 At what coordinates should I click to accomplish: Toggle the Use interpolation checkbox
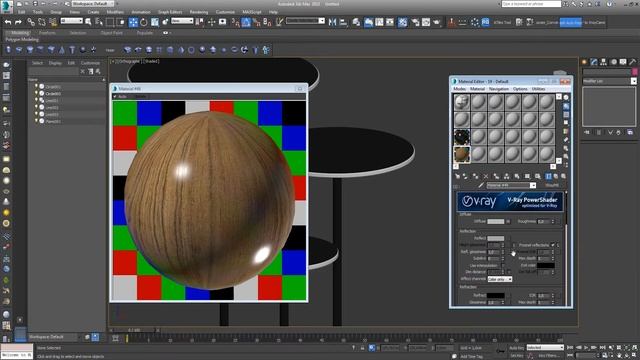pyautogui.click(x=503, y=265)
